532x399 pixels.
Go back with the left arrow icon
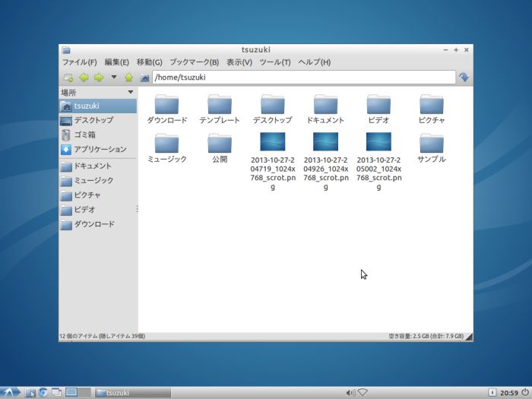[x=84, y=78]
